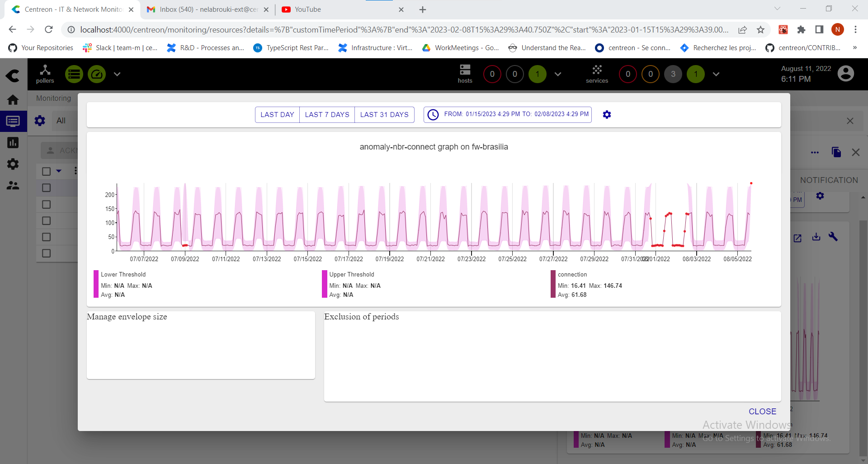Image resolution: width=868 pixels, height=464 pixels.
Task: Toggle connection legend swatch
Action: (553, 284)
